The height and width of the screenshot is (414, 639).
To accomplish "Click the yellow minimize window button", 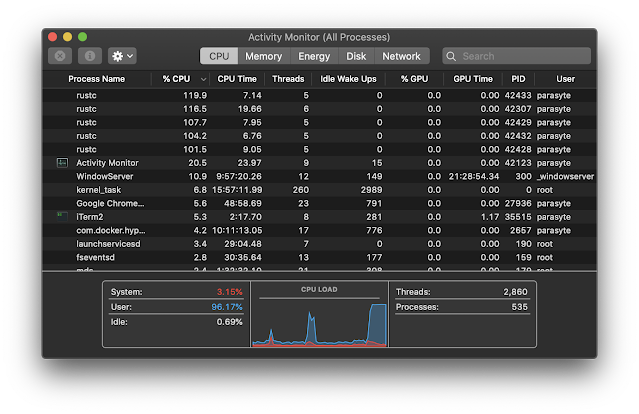I will pyautogui.click(x=67, y=37).
